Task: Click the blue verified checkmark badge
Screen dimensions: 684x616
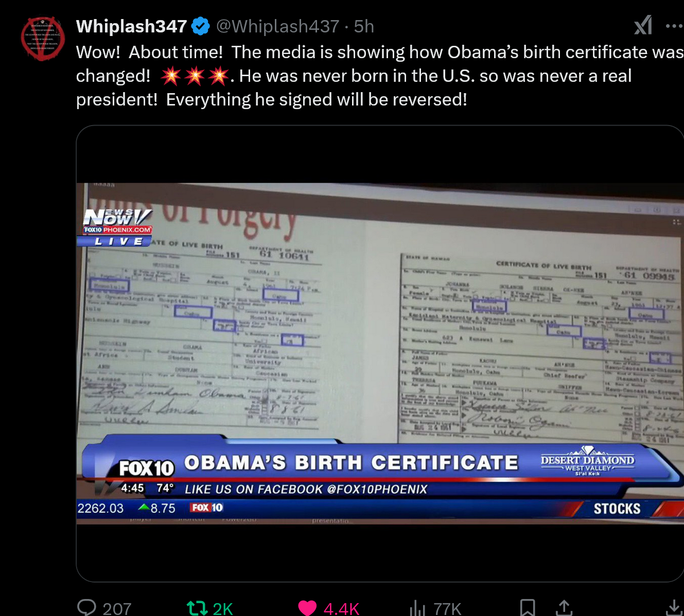Action: point(201,26)
